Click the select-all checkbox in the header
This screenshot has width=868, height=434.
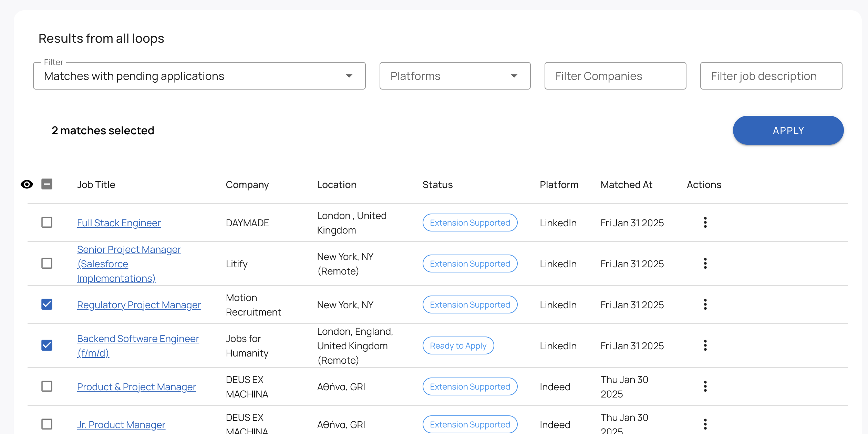[x=47, y=185]
